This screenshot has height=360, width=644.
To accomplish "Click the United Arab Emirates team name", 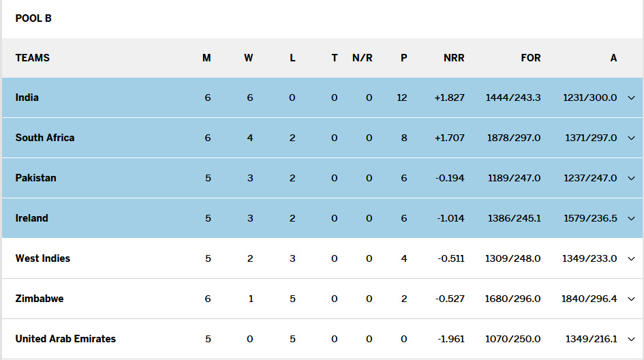I will click(65, 339).
